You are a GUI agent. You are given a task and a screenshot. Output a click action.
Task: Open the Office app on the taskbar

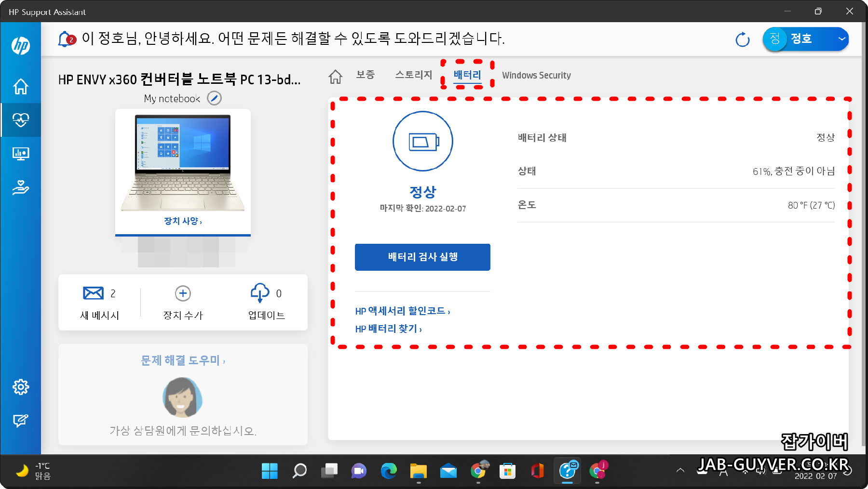click(x=537, y=471)
